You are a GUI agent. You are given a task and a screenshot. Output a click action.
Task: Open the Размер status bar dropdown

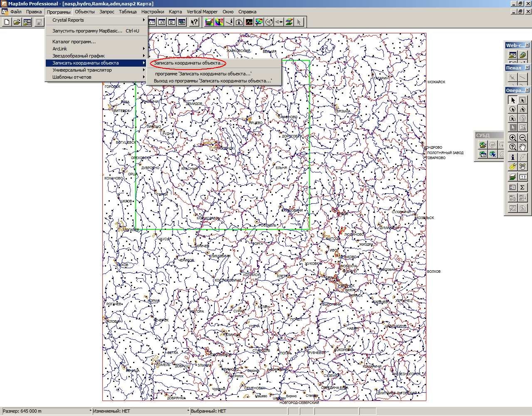pos(90,411)
